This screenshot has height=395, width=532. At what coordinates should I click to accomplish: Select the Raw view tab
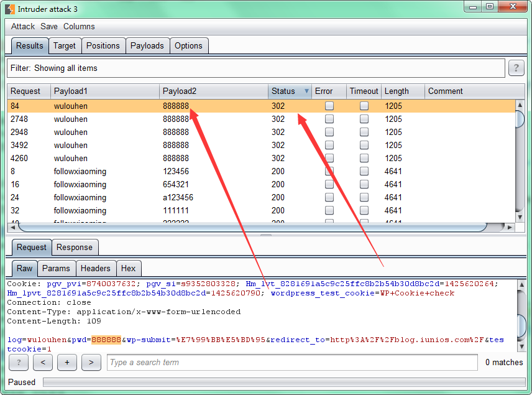coord(24,268)
